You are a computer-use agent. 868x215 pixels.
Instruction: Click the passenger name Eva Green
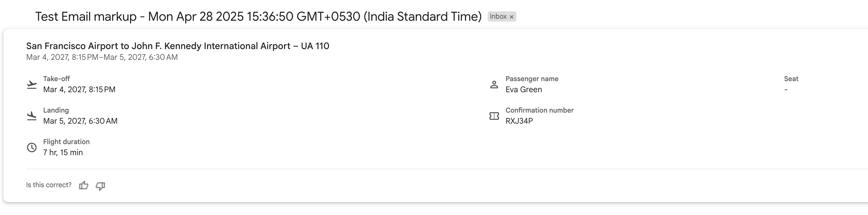pyautogui.click(x=524, y=90)
